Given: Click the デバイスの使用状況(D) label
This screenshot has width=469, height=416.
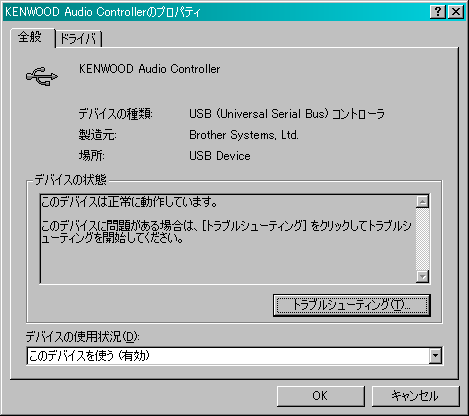Looking at the screenshot, I should pos(82,337).
